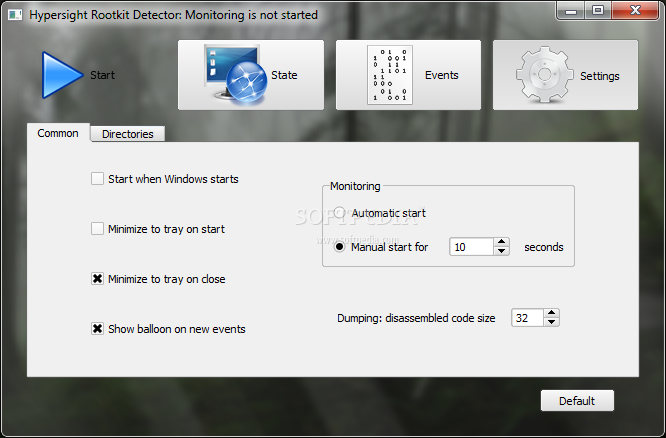Screen dimensions: 666x438
Task: Click the 'seconds' label
Action: [x=544, y=247]
